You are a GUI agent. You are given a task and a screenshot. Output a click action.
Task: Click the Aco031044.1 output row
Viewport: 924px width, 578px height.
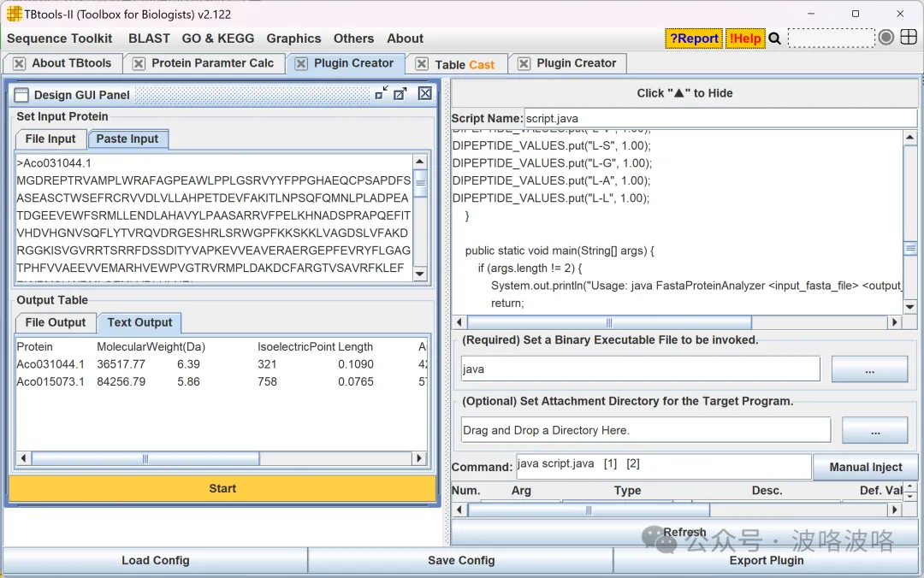tap(222, 365)
